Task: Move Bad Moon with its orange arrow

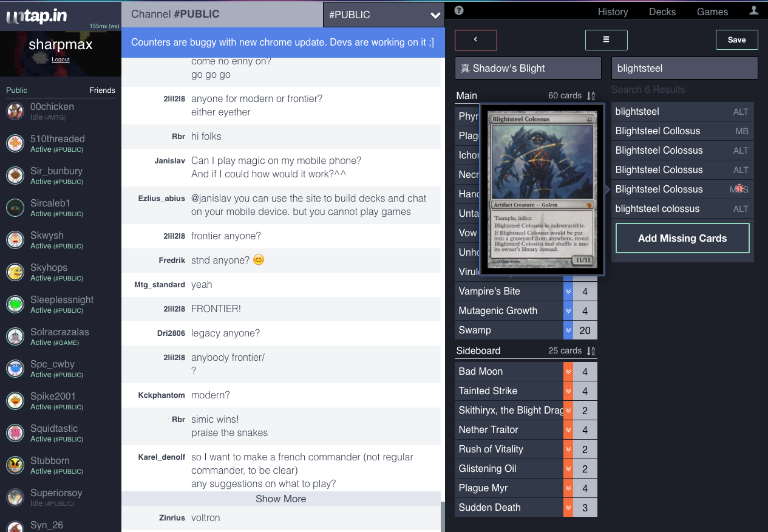Action: point(568,372)
